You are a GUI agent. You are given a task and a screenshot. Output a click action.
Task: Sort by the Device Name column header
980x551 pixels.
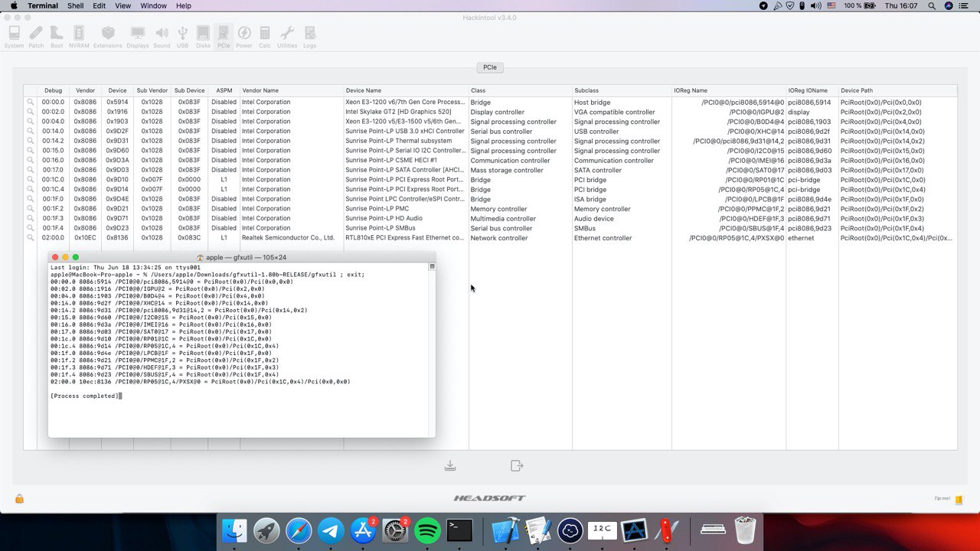[406, 90]
